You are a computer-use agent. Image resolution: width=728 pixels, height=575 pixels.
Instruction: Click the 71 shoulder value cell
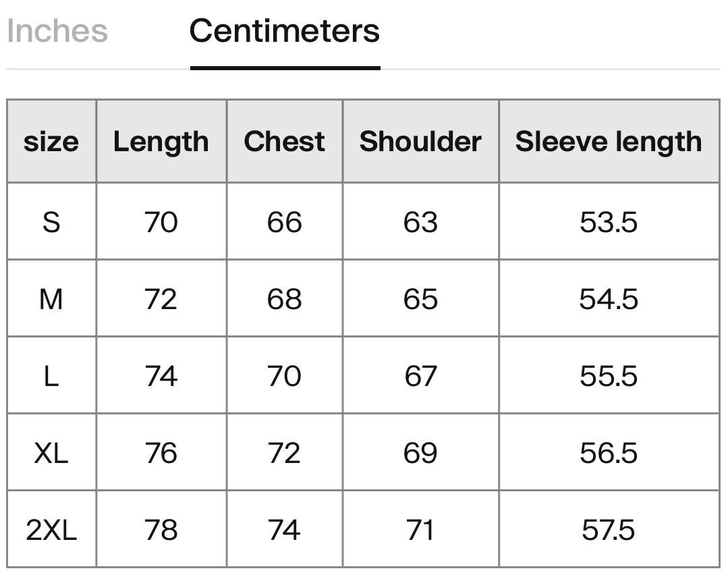click(x=420, y=530)
